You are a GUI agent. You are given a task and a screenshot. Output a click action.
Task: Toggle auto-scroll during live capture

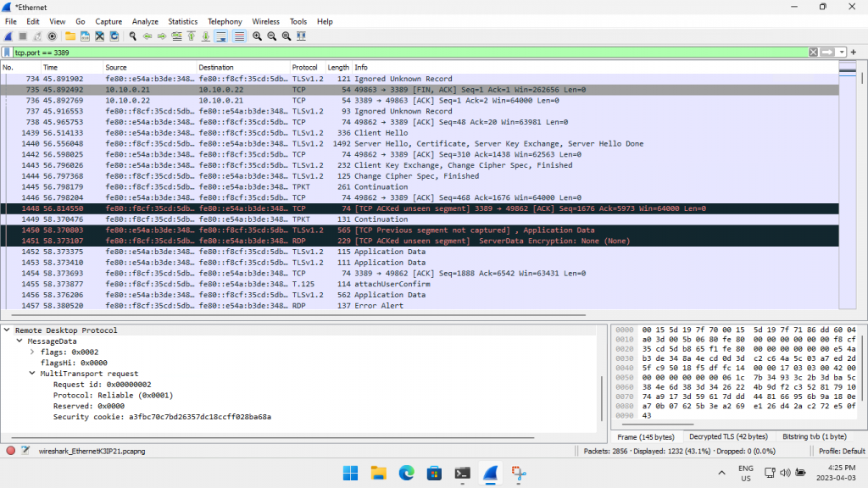tap(220, 36)
